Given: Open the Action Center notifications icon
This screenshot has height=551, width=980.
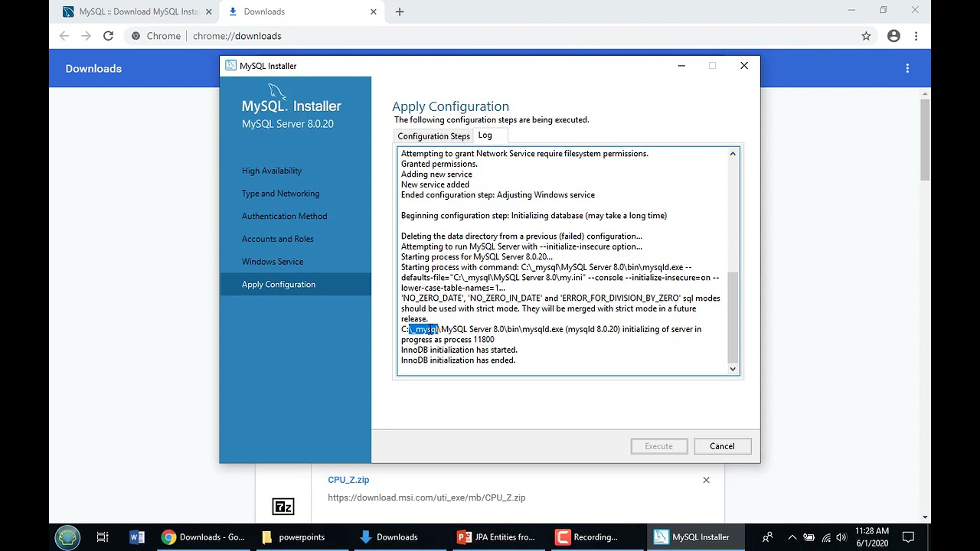Looking at the screenshot, I should [x=908, y=537].
